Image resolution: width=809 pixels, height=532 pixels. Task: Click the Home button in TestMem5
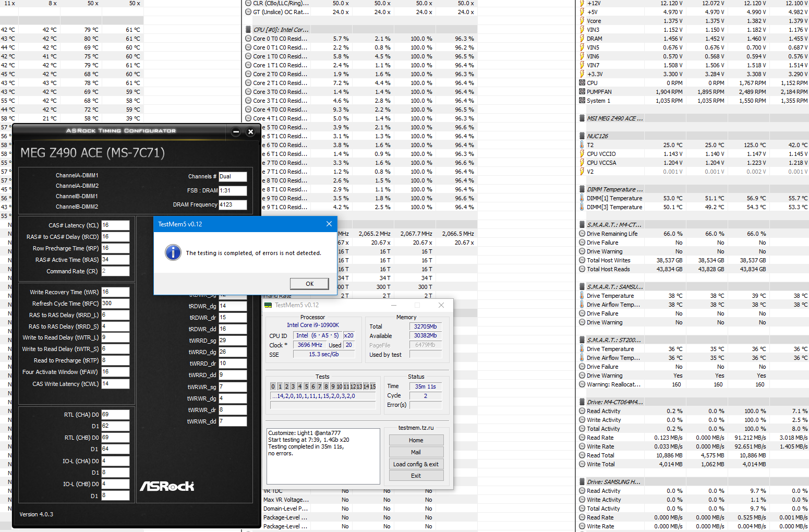(416, 440)
